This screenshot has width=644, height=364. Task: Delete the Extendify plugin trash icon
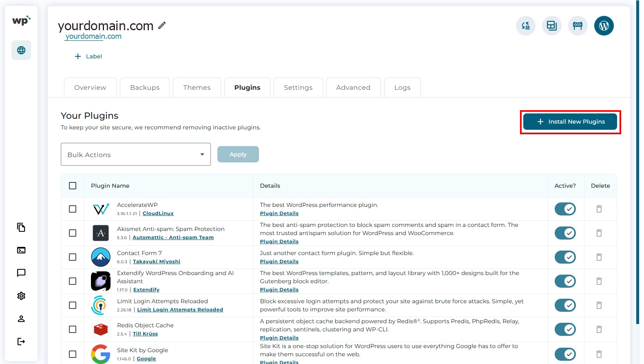599,281
